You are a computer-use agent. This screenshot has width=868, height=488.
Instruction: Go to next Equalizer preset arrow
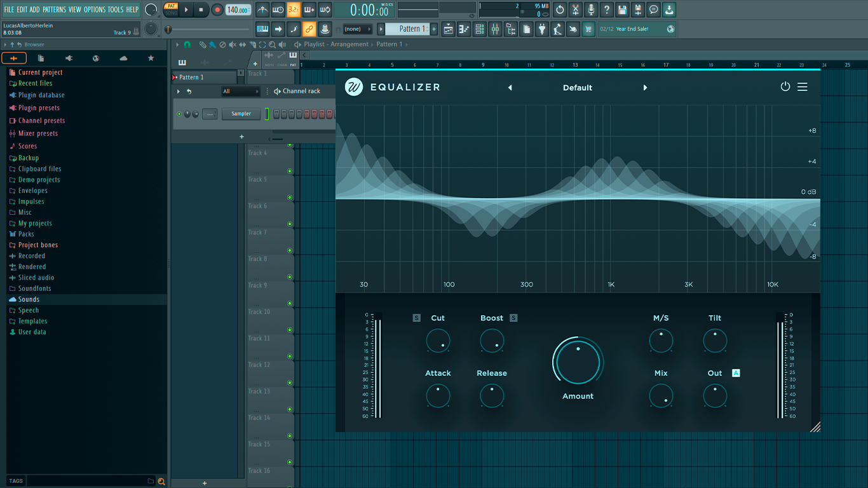[645, 88]
